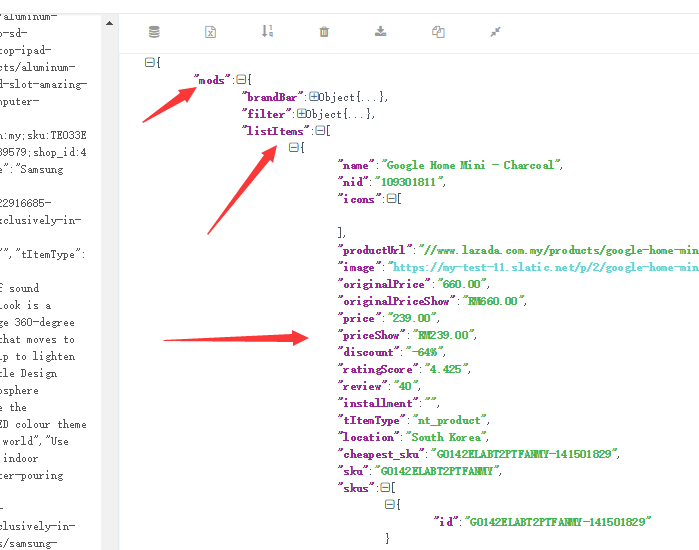Click the "id" value in skus array
The width and height of the screenshot is (699, 550).
point(558,522)
